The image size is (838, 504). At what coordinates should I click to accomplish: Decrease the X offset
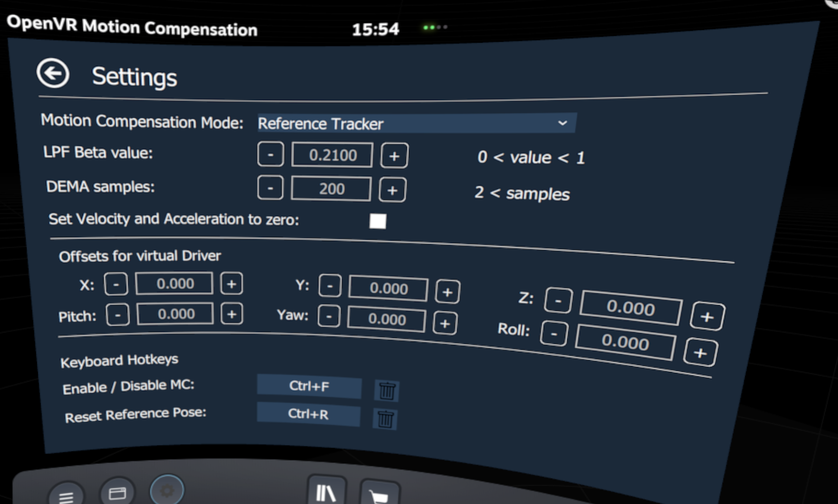pos(116,284)
